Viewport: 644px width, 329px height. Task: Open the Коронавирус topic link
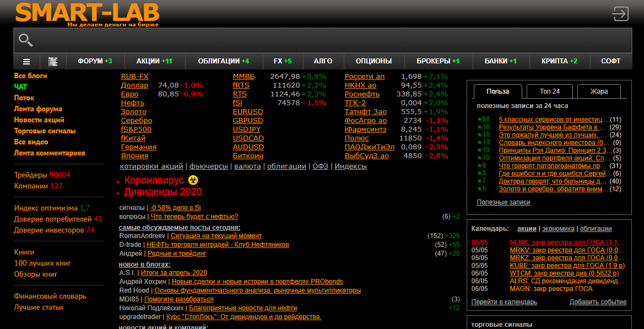pyautogui.click(x=154, y=180)
